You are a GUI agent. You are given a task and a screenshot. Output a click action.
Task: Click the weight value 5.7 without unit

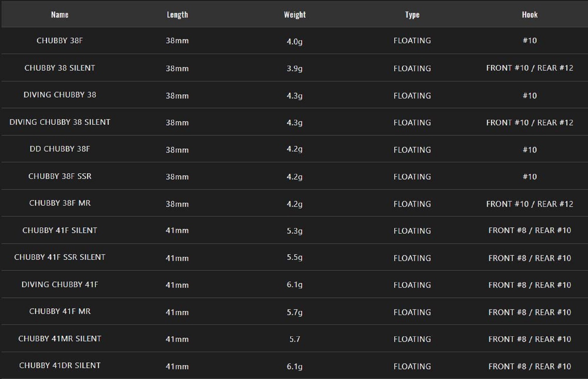pyautogui.click(x=295, y=339)
